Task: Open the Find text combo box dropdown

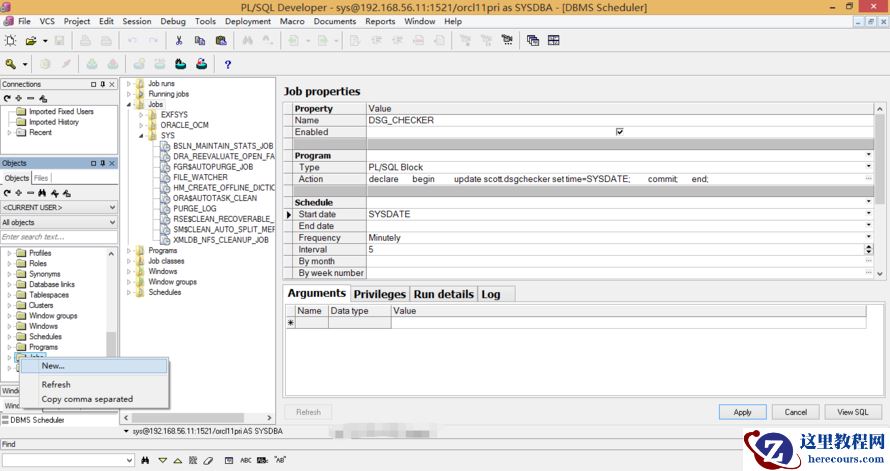Action: click(129, 460)
